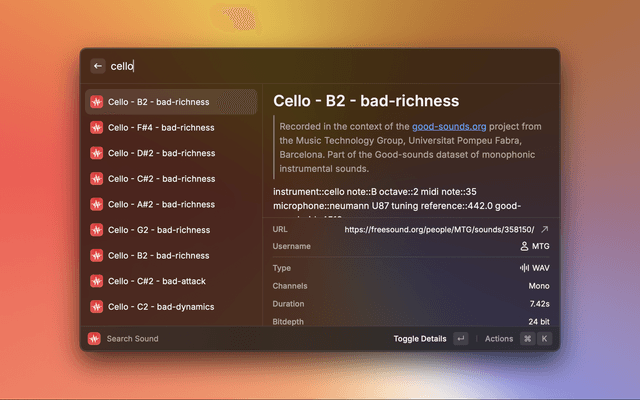640x400 pixels.
Task: Click the sound icon for Cello - D#2 - bad-richness
Action: (96, 153)
